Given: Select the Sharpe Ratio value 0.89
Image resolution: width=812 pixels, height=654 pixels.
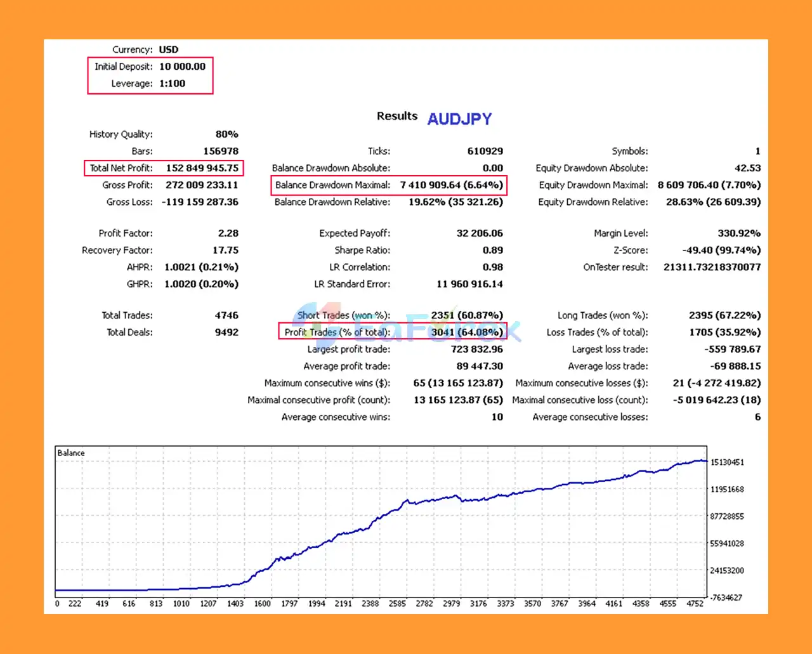Looking at the screenshot, I should pyautogui.click(x=492, y=251).
